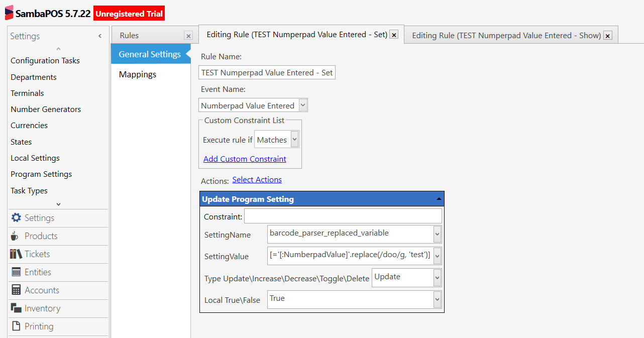The height and width of the screenshot is (338, 644).
Task: Click into the Constraint input field
Action: tap(343, 216)
